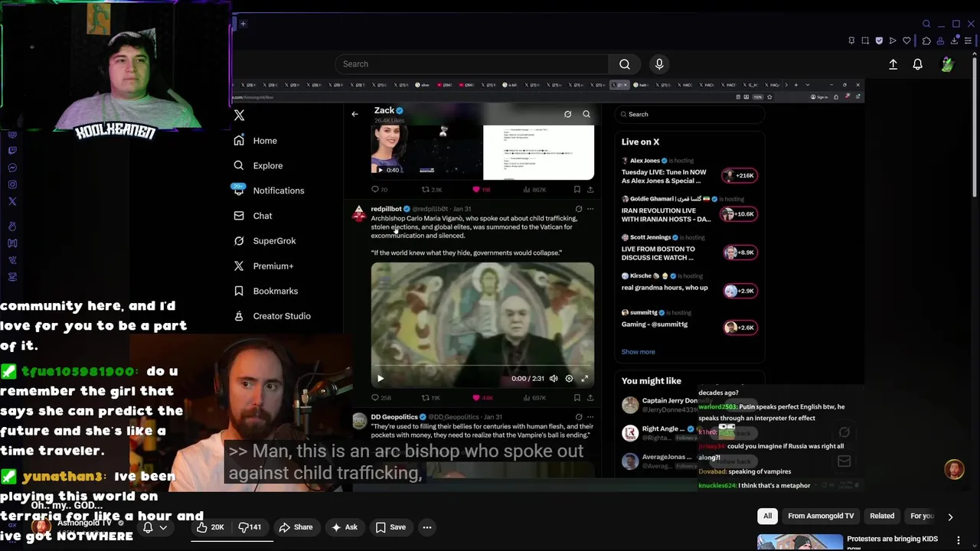
Task: Toggle Save for the YouTube video
Action: (x=390, y=527)
